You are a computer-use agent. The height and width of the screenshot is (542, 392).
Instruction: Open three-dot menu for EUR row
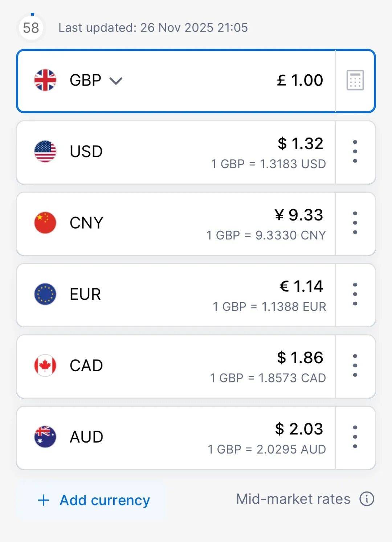click(x=355, y=294)
